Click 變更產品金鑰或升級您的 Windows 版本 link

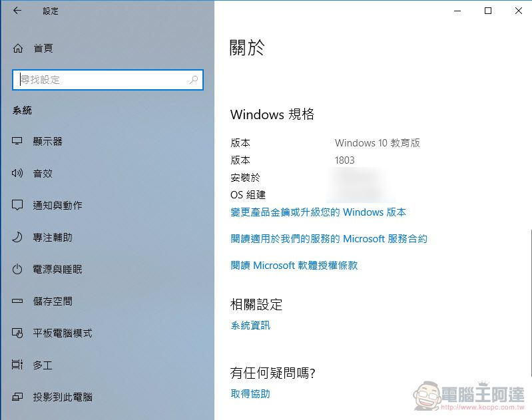pyautogui.click(x=318, y=212)
